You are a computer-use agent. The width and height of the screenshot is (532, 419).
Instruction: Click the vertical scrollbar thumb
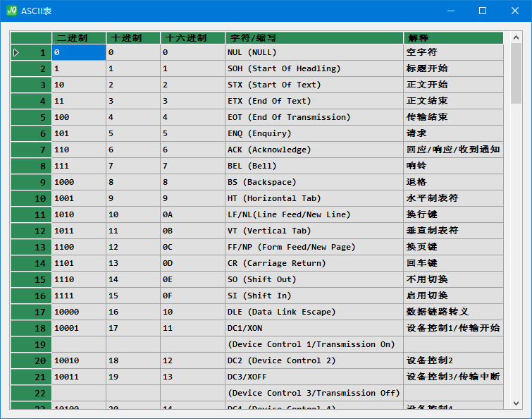pyautogui.click(x=516, y=73)
